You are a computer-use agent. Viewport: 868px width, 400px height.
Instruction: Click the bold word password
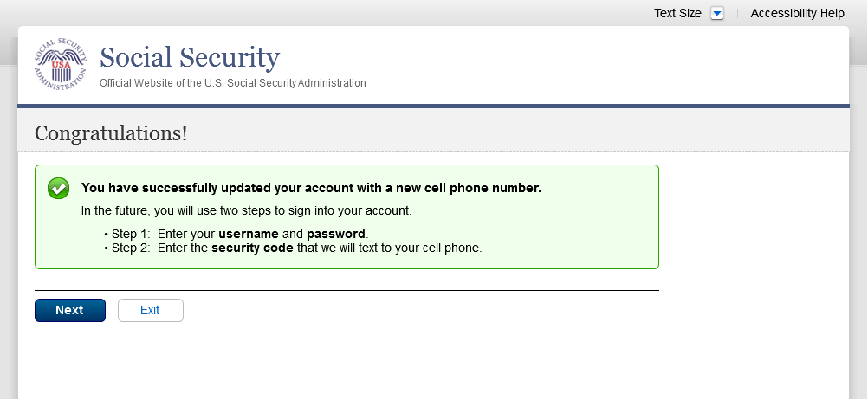click(336, 234)
